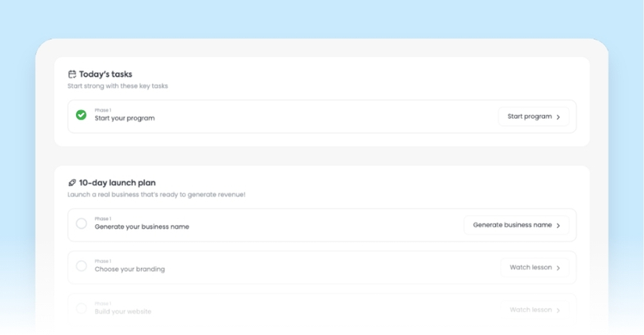The height and width of the screenshot is (335, 644).
Task: Click the chevron on the branding Watch lesson
Action: click(558, 268)
